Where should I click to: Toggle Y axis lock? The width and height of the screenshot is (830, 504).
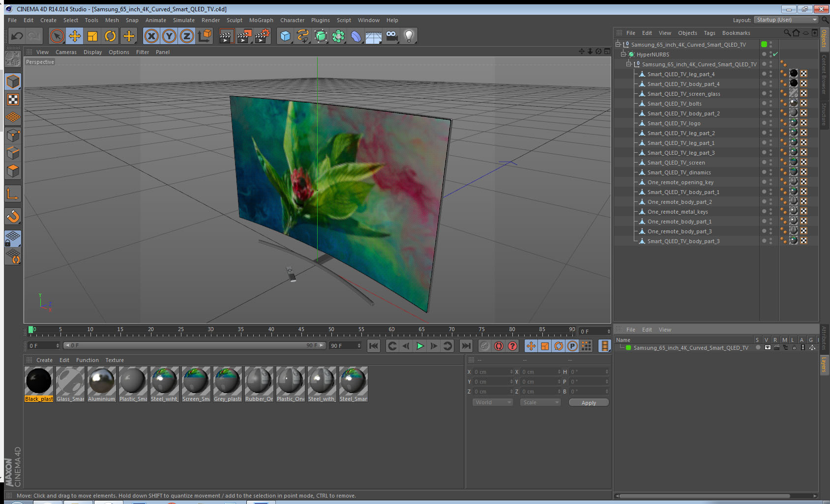click(169, 36)
